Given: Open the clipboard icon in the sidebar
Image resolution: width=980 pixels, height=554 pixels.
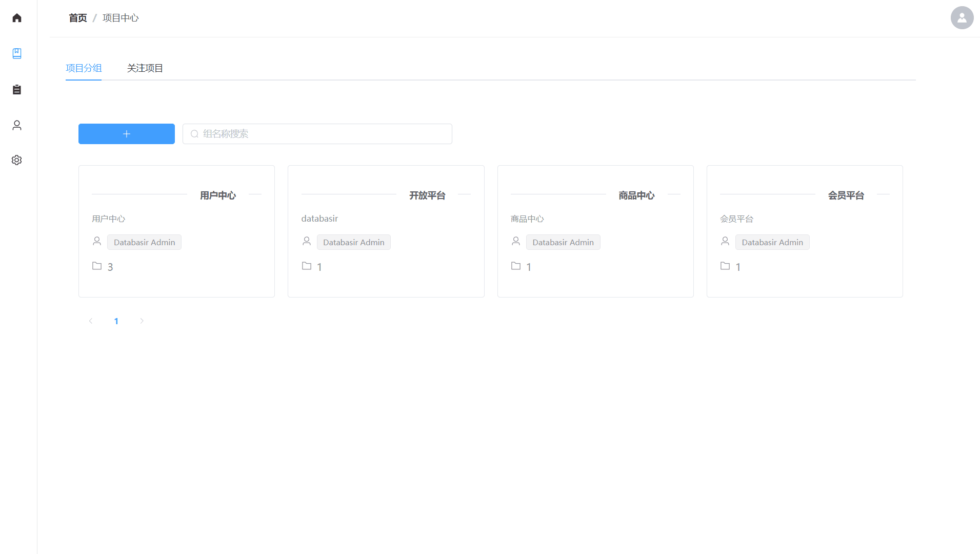Looking at the screenshot, I should pyautogui.click(x=17, y=90).
